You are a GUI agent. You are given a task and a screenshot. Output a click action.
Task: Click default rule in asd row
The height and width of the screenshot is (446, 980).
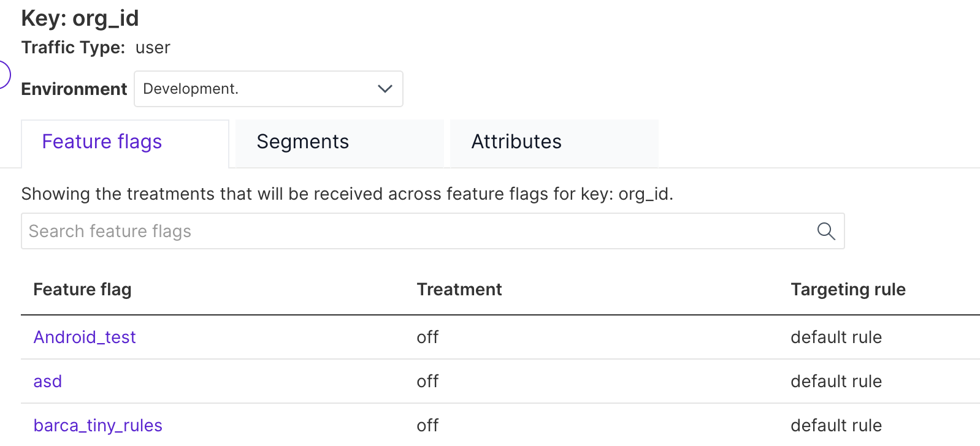[836, 381]
